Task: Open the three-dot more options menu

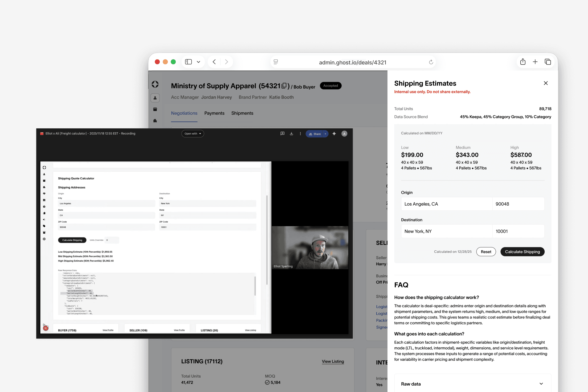Action: point(300,134)
